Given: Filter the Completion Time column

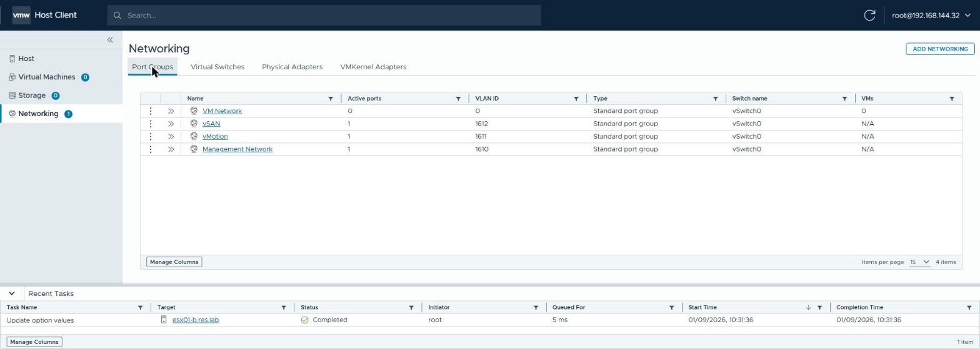Looking at the screenshot, I should 969,308.
